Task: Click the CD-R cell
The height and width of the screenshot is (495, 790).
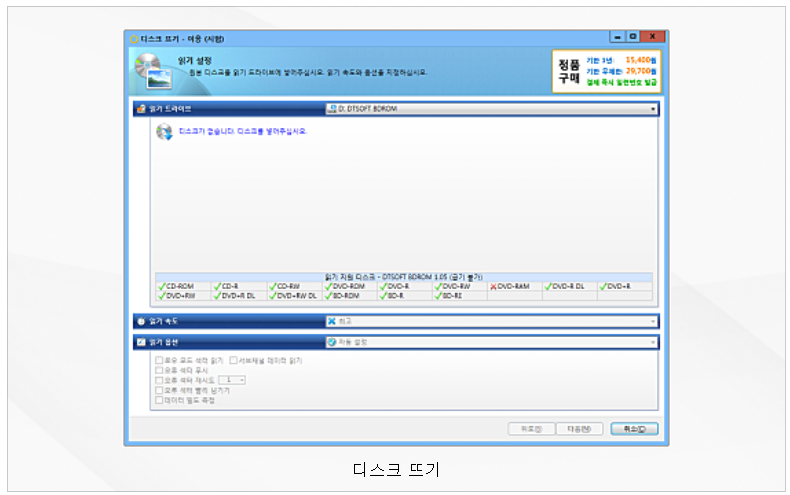Action: [x=238, y=286]
